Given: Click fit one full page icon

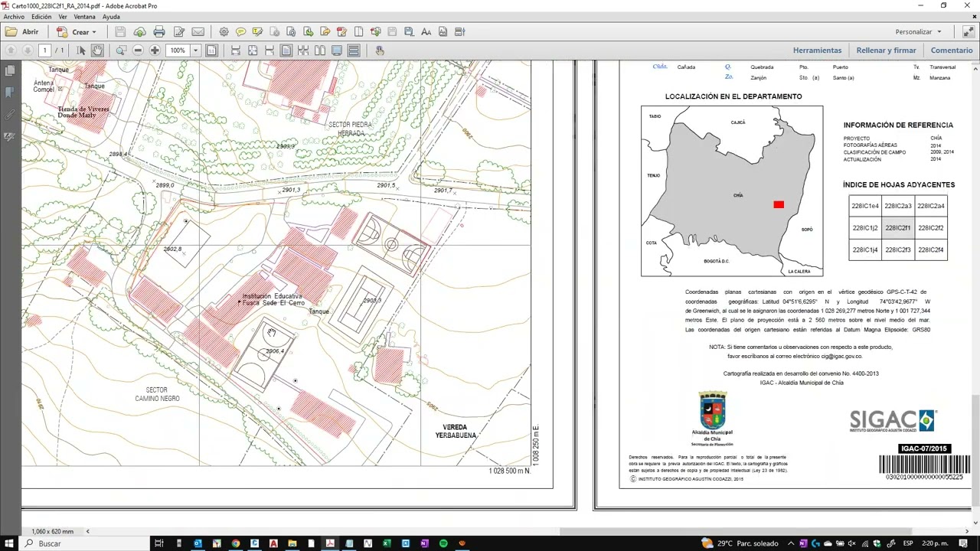Looking at the screenshot, I should (x=253, y=51).
